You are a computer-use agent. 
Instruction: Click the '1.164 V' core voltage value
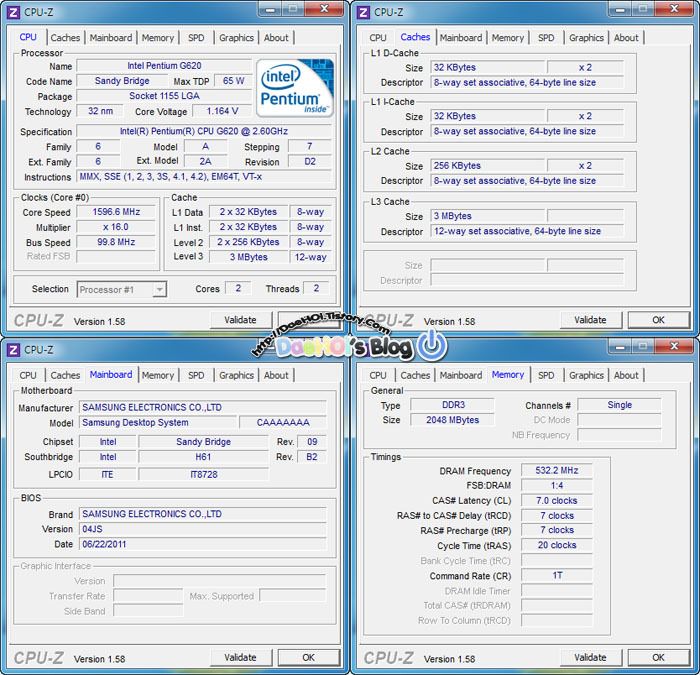pyautogui.click(x=222, y=111)
